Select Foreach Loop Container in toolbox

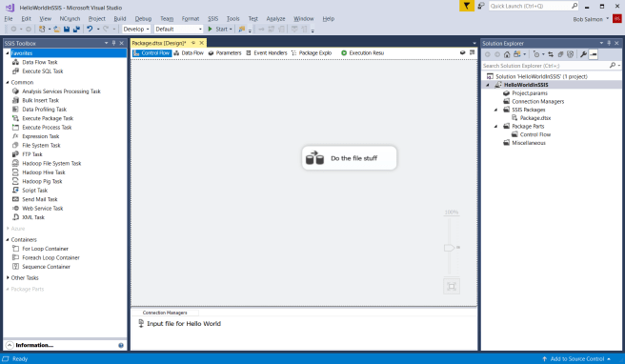click(50, 257)
